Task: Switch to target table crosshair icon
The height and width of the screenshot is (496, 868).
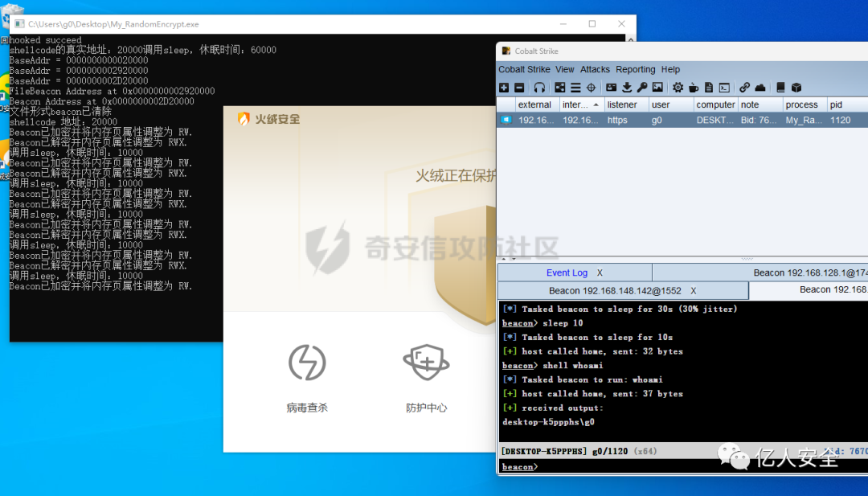Action: [592, 88]
